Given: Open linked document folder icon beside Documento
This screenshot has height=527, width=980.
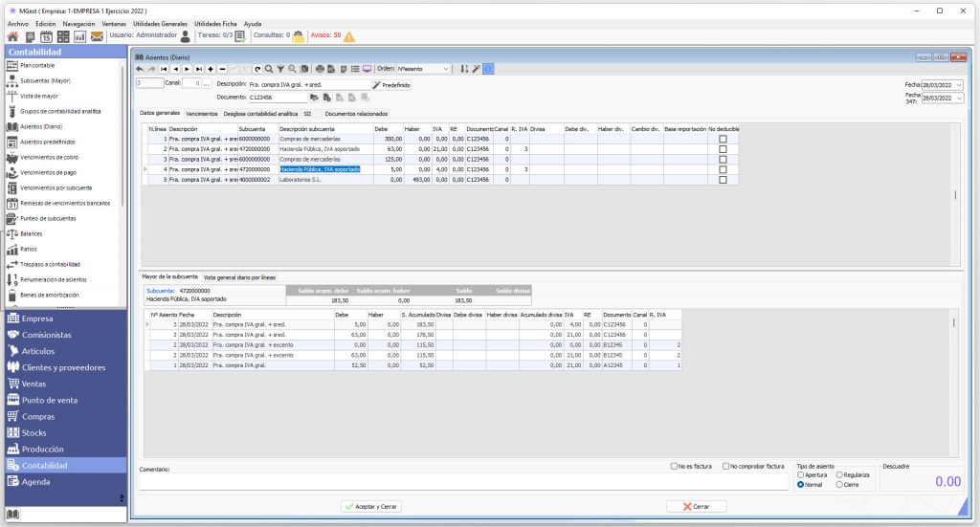Looking at the screenshot, I should coord(314,98).
